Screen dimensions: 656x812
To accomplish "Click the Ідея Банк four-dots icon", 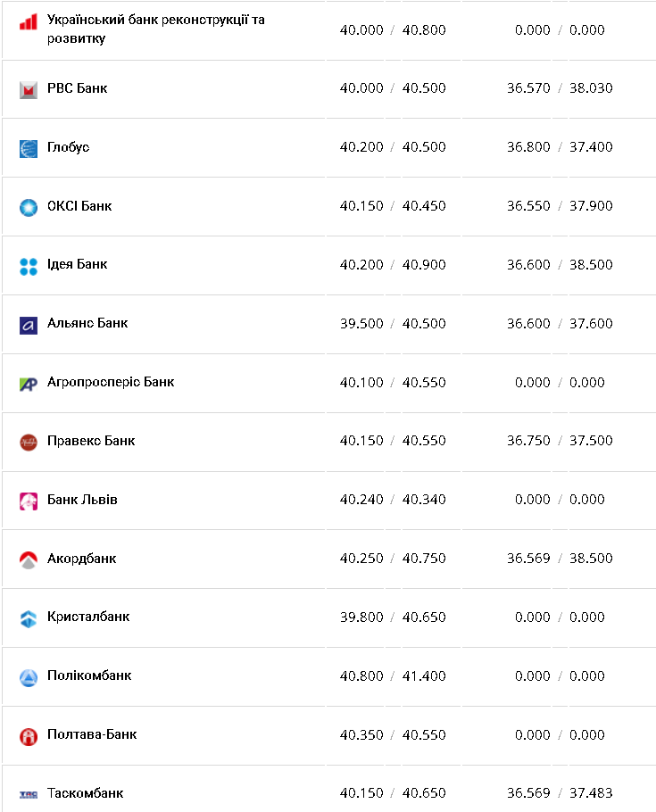I will 29,266.
